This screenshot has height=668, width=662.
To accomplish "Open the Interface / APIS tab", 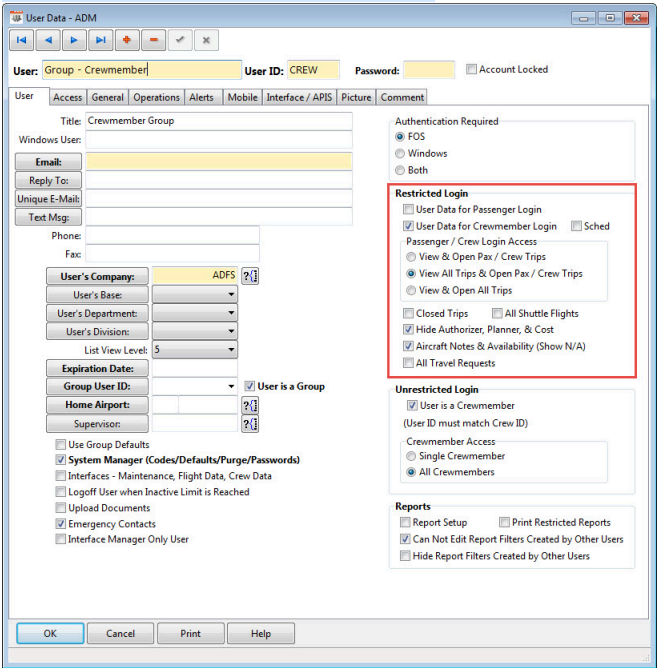I will click(300, 97).
